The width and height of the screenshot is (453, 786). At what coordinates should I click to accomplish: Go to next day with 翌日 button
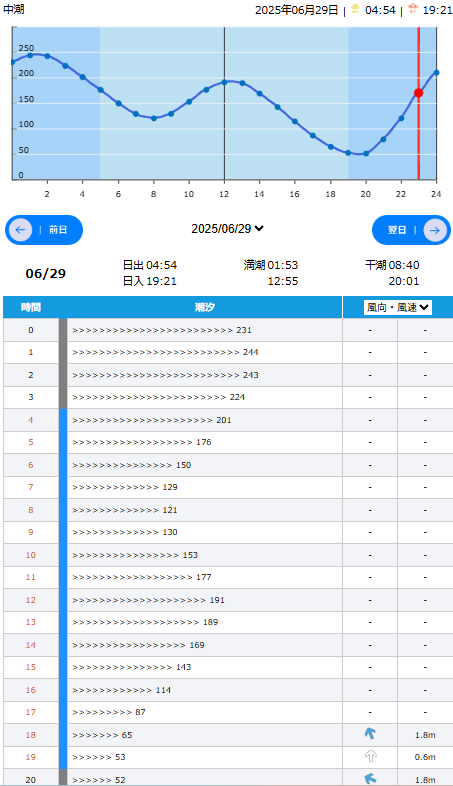411,230
